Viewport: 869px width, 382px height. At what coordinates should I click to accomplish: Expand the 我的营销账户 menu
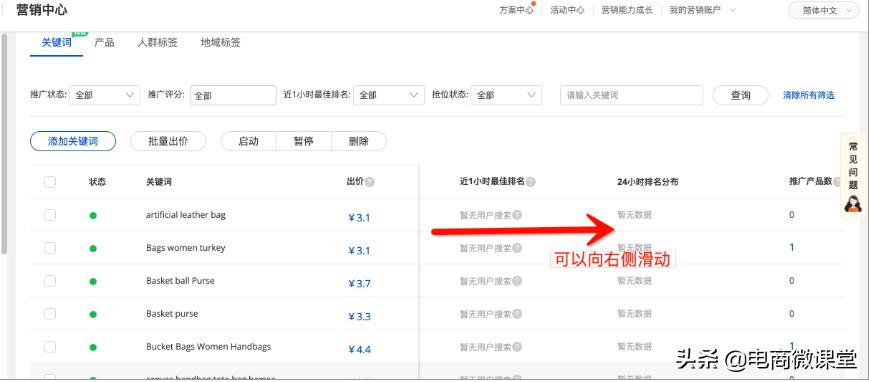702,10
